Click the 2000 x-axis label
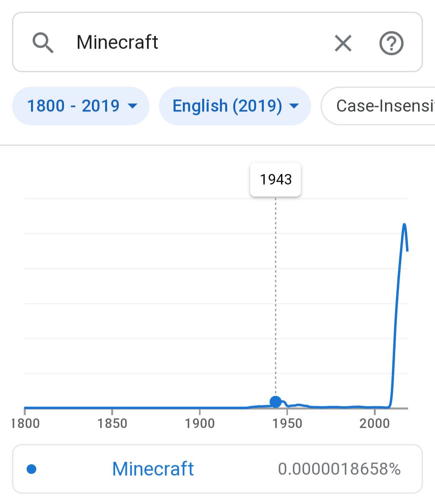 point(375,423)
